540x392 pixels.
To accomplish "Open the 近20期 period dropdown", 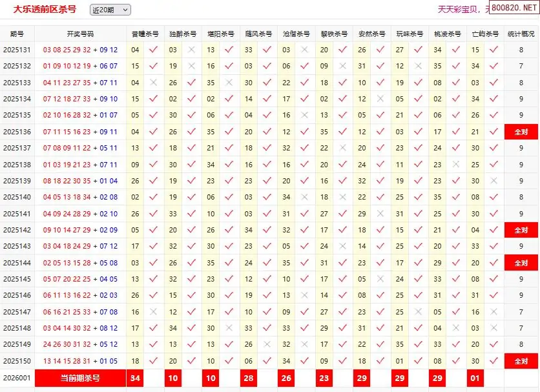I will [x=110, y=10].
